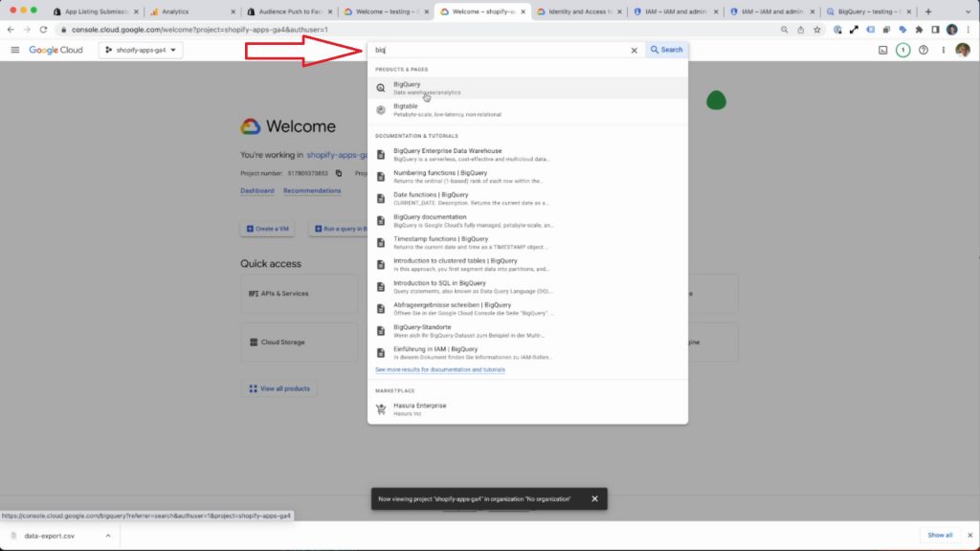Open Google Cloud settings three-dot menu
The image size is (980, 551).
(943, 50)
